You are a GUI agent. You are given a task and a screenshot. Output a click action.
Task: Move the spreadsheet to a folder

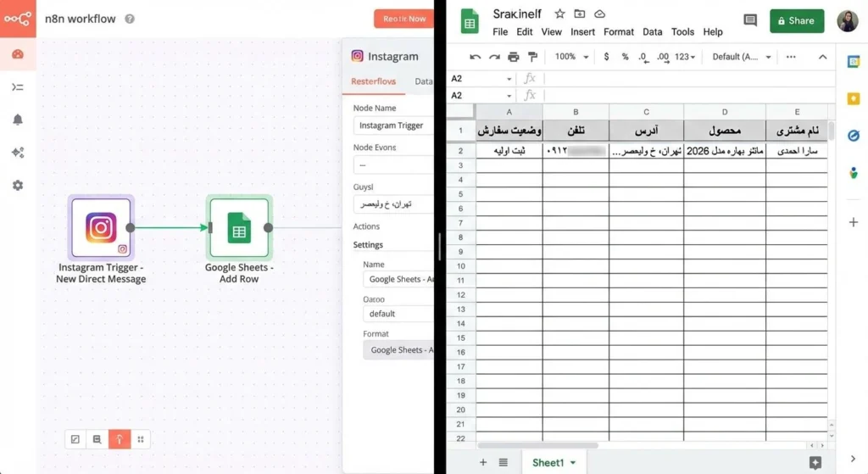[580, 14]
